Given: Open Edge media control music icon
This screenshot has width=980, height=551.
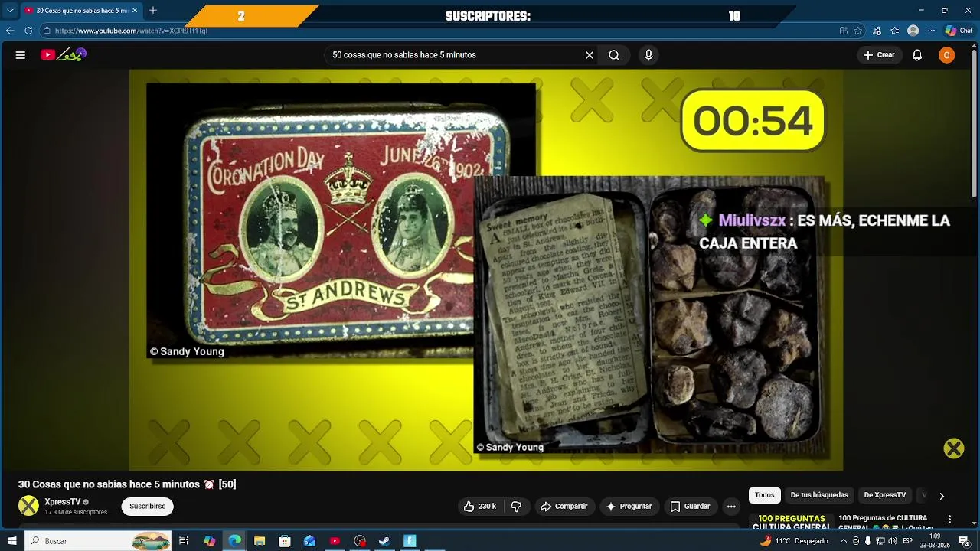Looking at the screenshot, I should [x=877, y=31].
